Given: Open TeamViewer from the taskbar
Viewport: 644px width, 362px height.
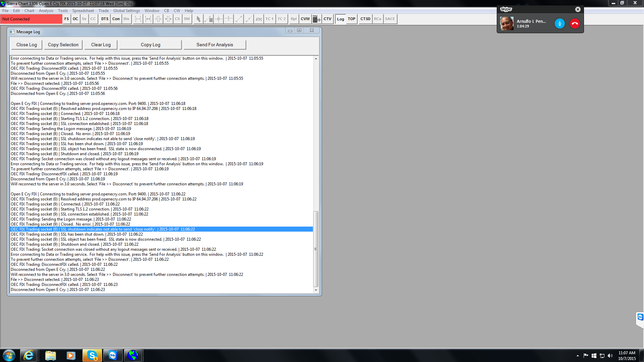Looking at the screenshot, I should click(112, 355).
